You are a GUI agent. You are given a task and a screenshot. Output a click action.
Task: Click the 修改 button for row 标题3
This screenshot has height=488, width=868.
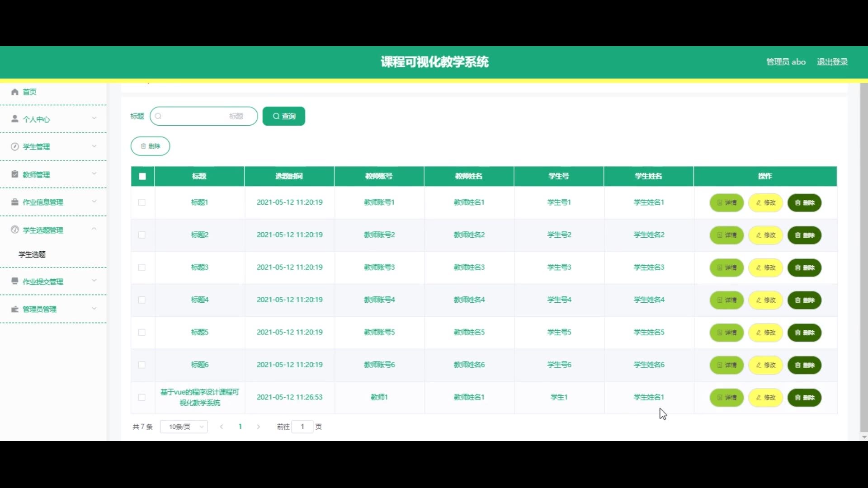click(x=765, y=267)
